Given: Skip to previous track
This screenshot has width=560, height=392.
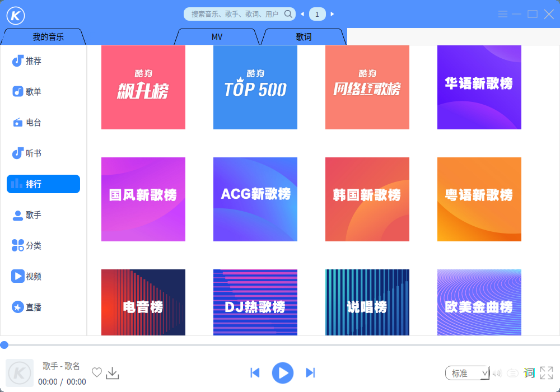Looking at the screenshot, I should [255, 373].
